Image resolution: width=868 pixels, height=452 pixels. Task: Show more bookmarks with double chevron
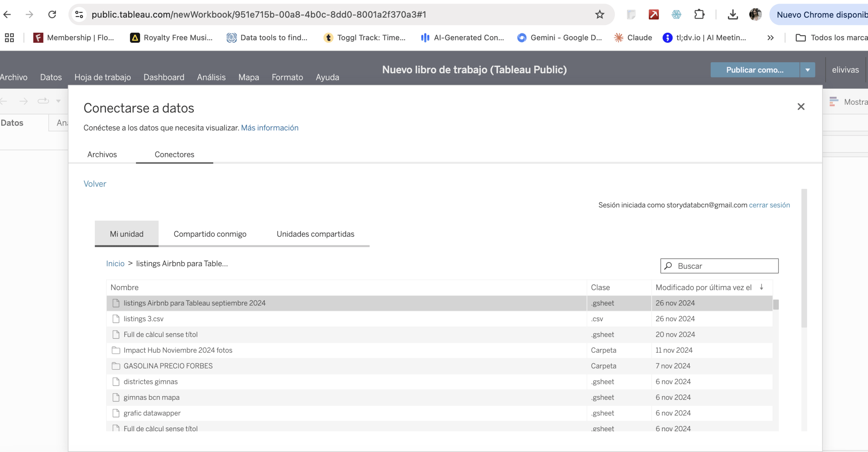tap(770, 38)
